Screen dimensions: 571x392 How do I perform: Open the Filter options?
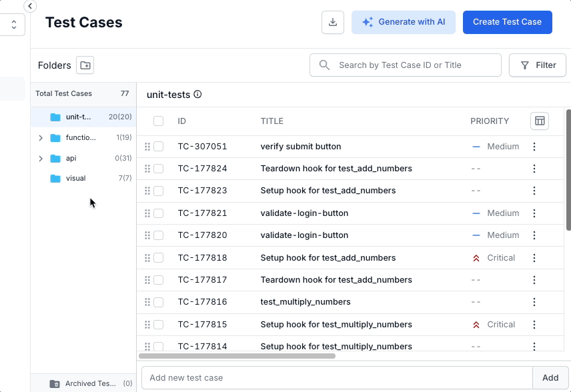pos(537,65)
